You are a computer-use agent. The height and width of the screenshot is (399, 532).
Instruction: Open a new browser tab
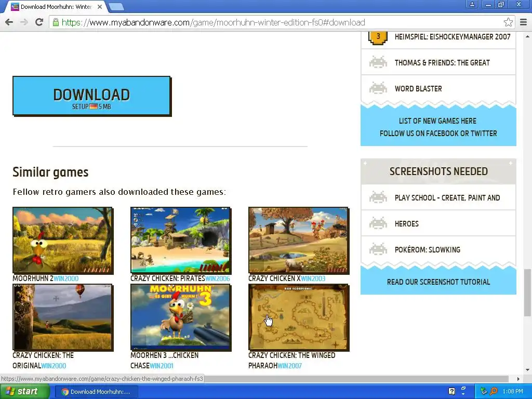(116, 7)
